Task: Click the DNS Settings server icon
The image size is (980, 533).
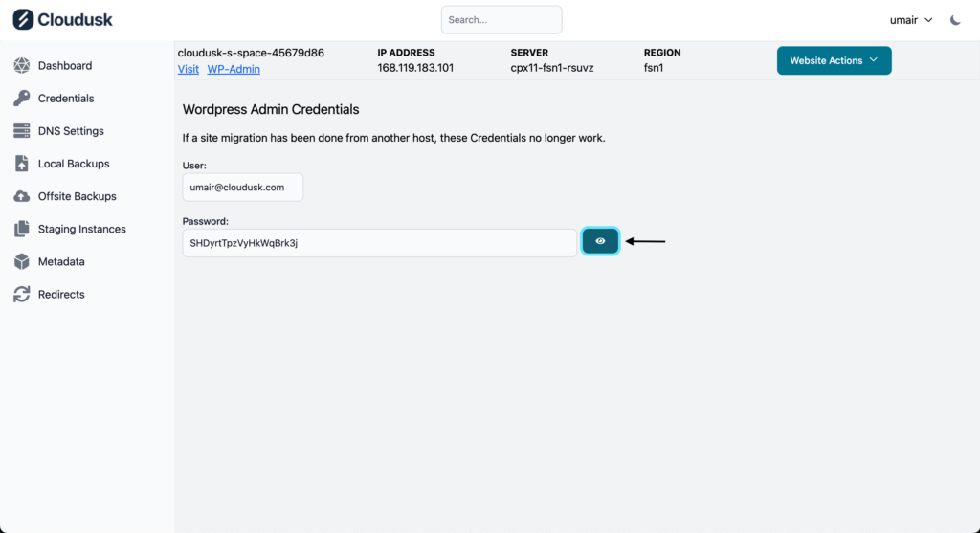Action: (x=22, y=131)
